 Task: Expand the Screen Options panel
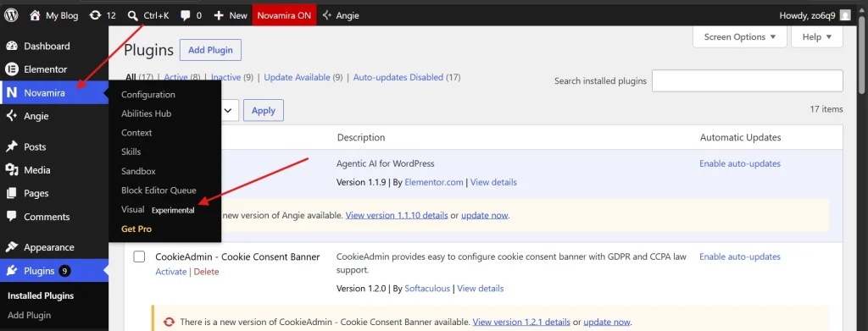coord(739,37)
